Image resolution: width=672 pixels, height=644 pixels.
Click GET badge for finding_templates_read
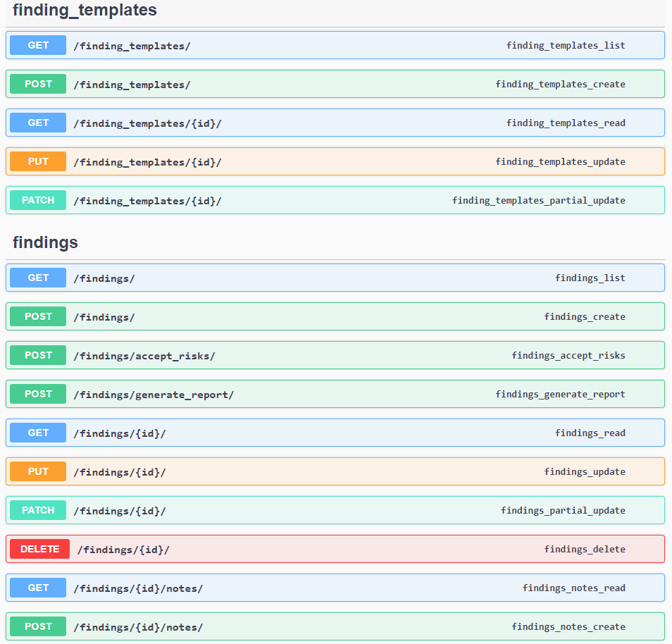(x=38, y=123)
